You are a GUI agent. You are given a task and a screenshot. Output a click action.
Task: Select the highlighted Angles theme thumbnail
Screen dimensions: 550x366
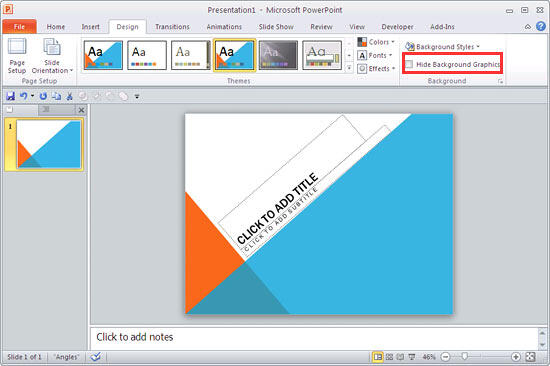pyautogui.click(x=235, y=55)
